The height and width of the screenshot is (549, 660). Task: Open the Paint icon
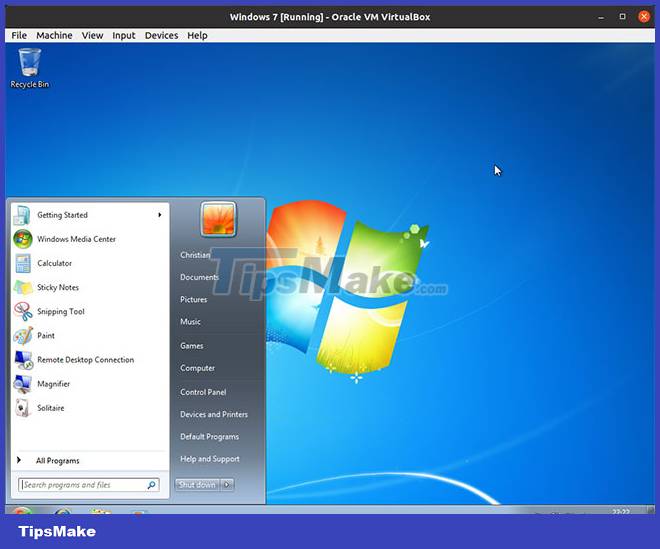(x=23, y=336)
